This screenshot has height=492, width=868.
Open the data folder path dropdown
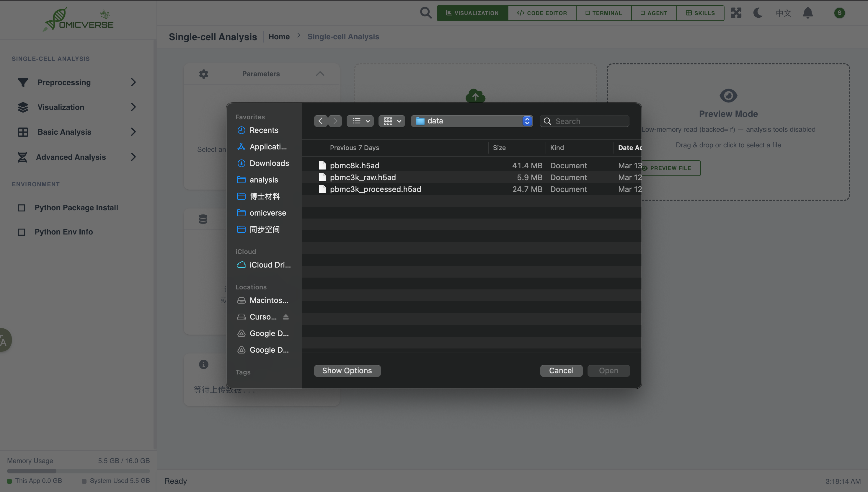click(x=471, y=121)
